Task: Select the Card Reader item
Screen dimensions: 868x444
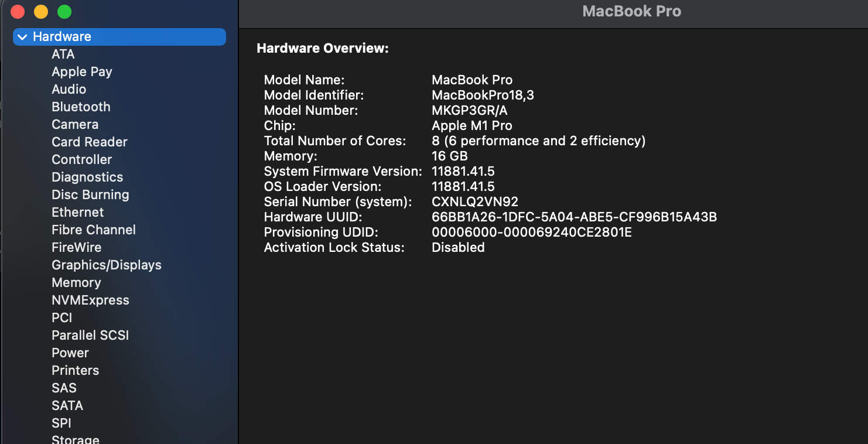Action: [89, 142]
